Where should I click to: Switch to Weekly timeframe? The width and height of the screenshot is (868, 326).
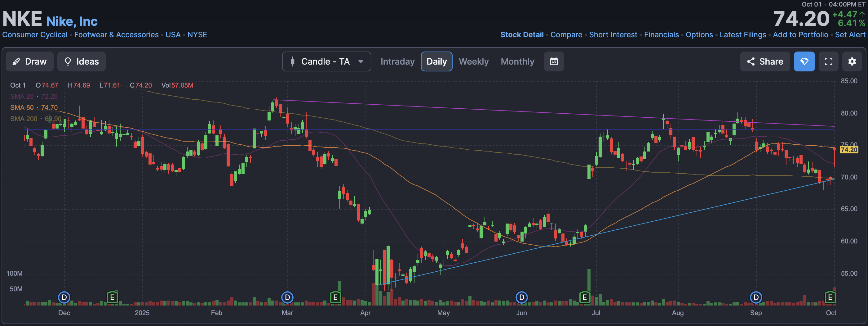473,61
